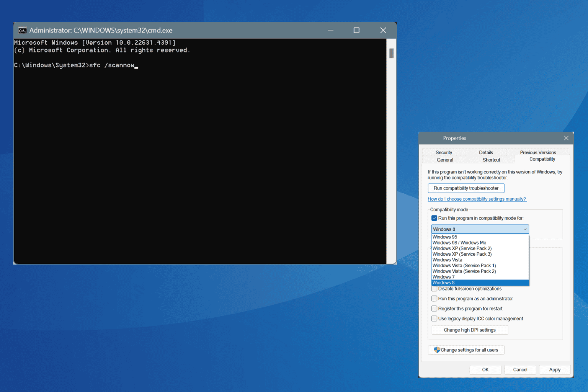Image resolution: width=588 pixels, height=392 pixels.
Task: Switch to the Security tab
Action: (x=444, y=152)
